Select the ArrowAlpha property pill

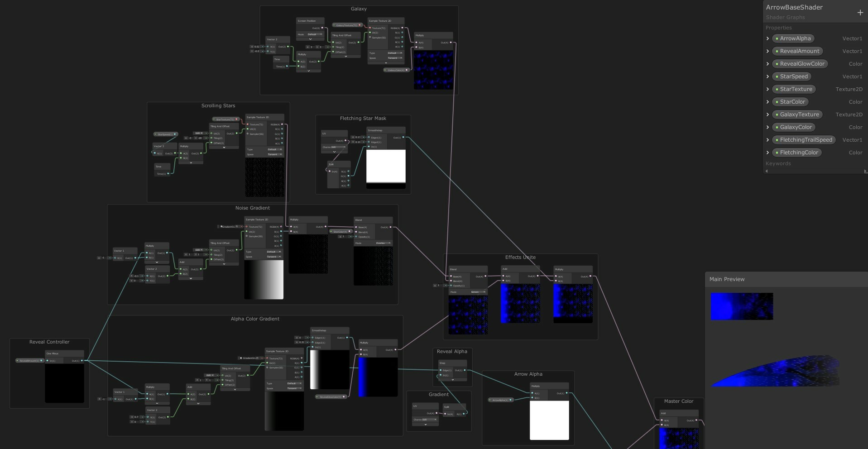794,38
